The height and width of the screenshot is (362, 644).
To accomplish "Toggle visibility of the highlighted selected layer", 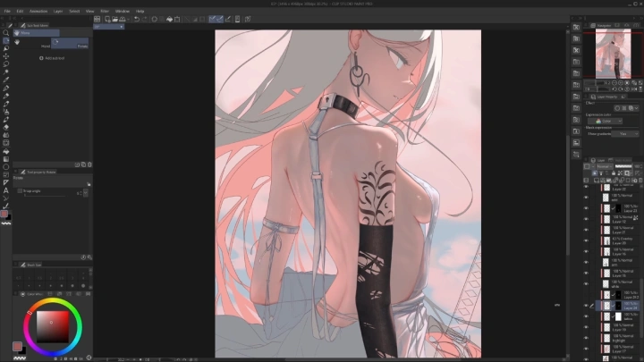I will coord(586,305).
